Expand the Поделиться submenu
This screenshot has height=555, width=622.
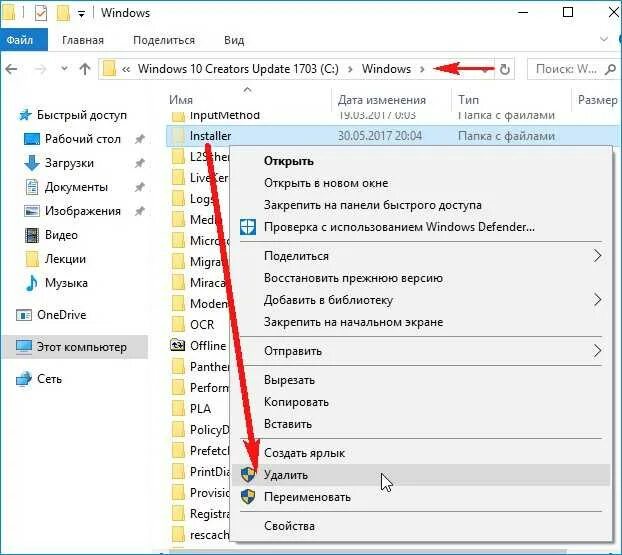pyautogui.click(x=421, y=256)
